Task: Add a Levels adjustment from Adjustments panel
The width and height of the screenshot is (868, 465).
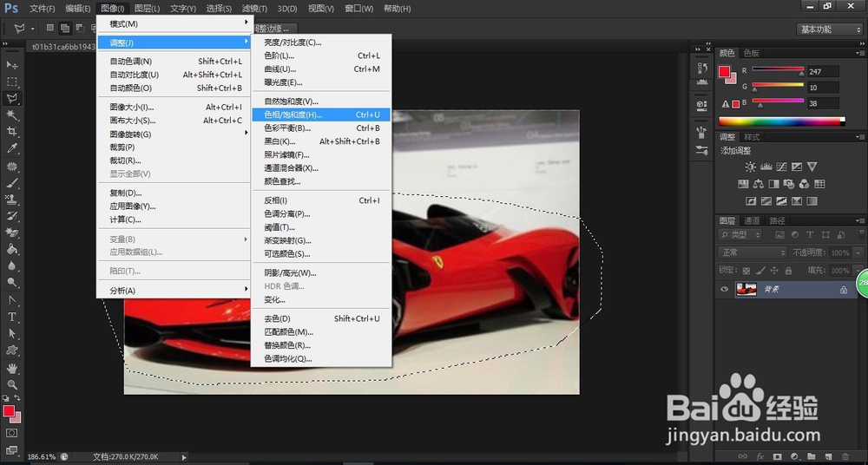Action: click(x=766, y=167)
